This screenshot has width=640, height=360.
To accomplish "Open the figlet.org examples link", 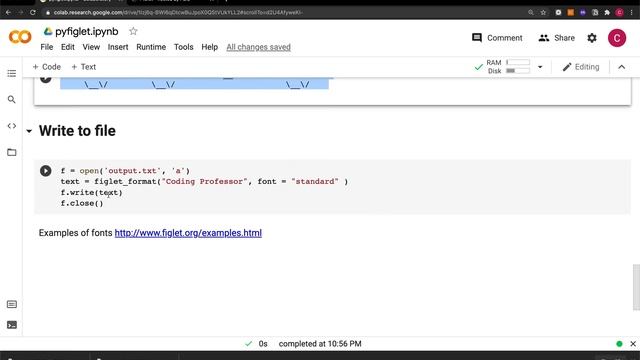I will (x=188, y=233).
